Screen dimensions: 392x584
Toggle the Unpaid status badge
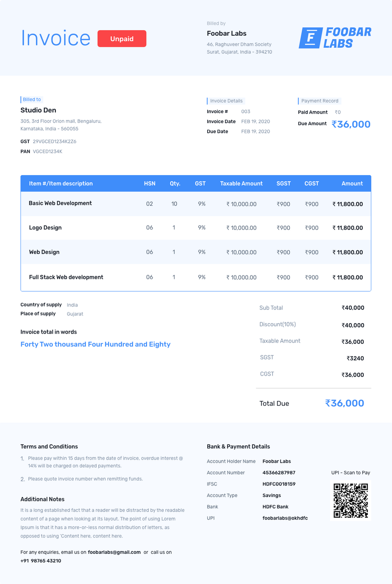click(122, 38)
